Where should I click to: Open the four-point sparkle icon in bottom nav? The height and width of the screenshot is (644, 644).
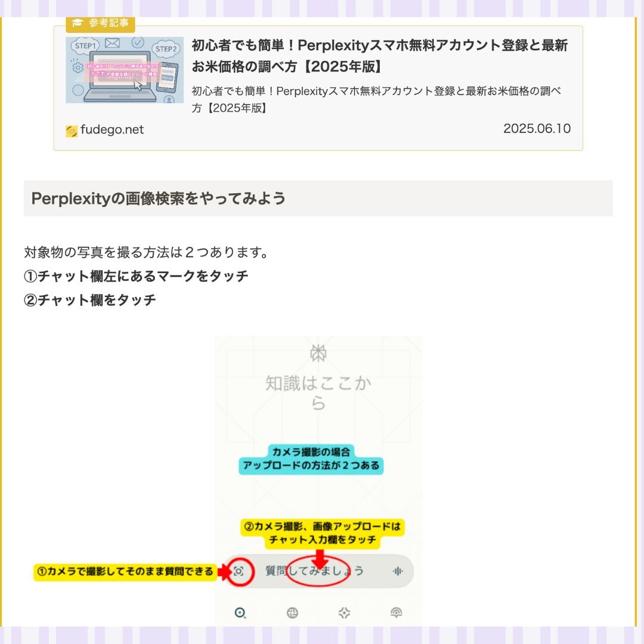[x=344, y=613]
